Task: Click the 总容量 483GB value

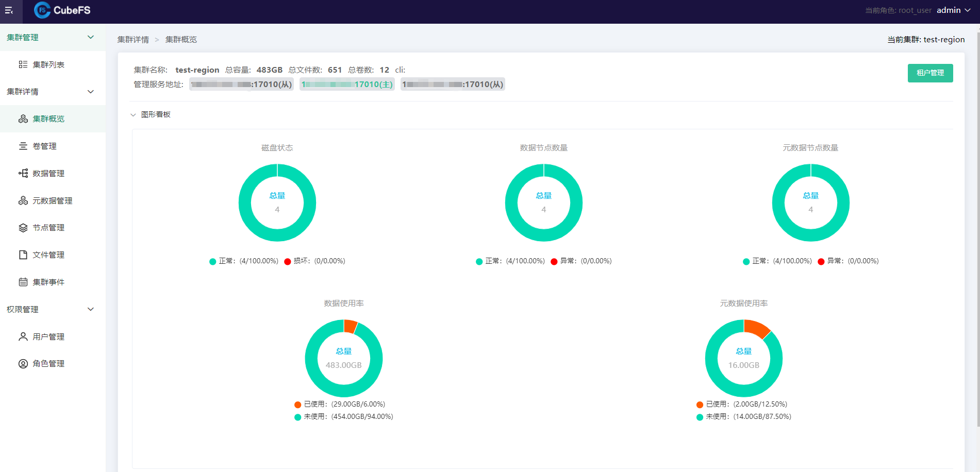Action: (x=270, y=70)
